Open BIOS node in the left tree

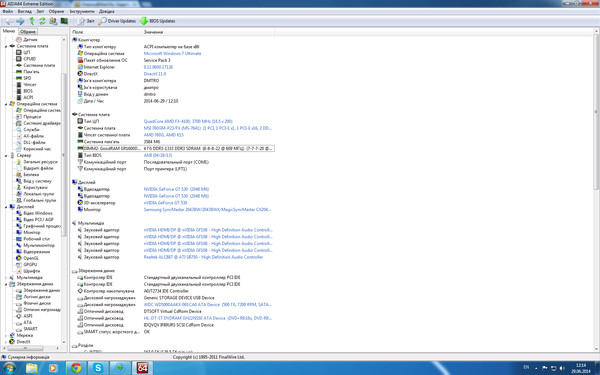click(x=28, y=91)
